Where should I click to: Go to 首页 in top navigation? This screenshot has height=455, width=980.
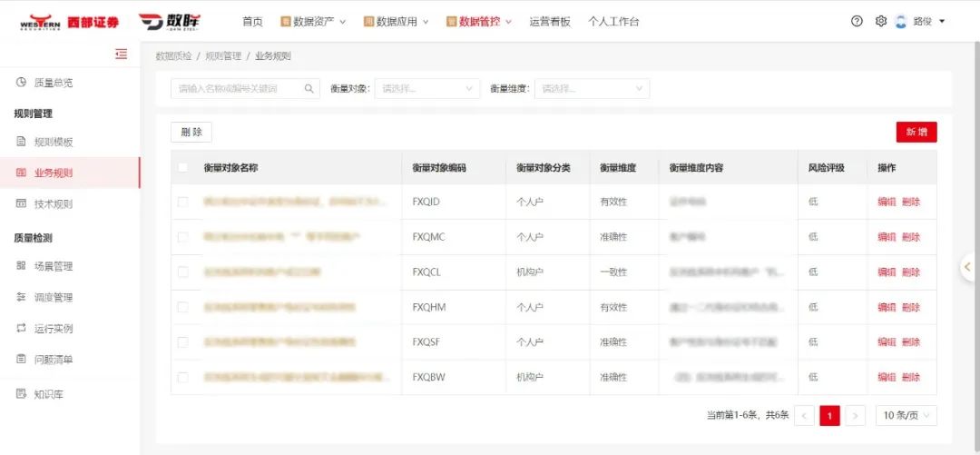[252, 22]
